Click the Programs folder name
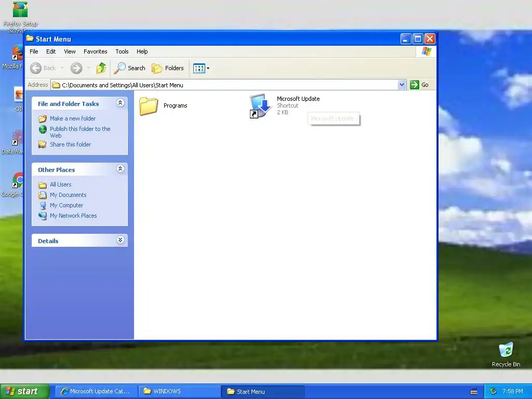 click(176, 105)
